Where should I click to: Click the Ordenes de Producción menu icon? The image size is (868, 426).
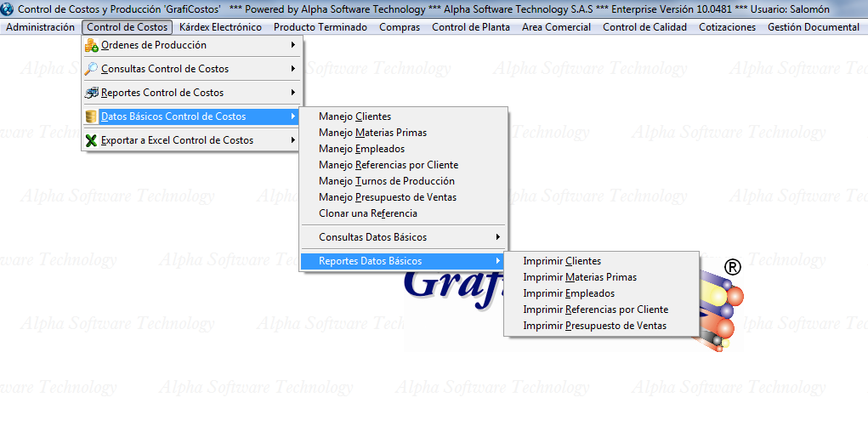click(92, 45)
